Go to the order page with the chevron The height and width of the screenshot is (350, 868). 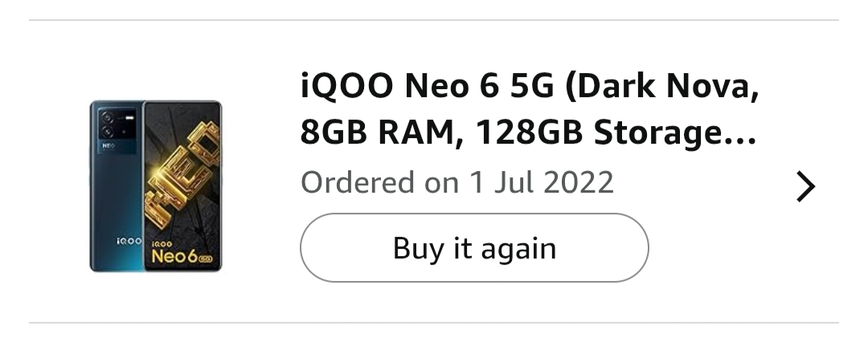coord(805,187)
